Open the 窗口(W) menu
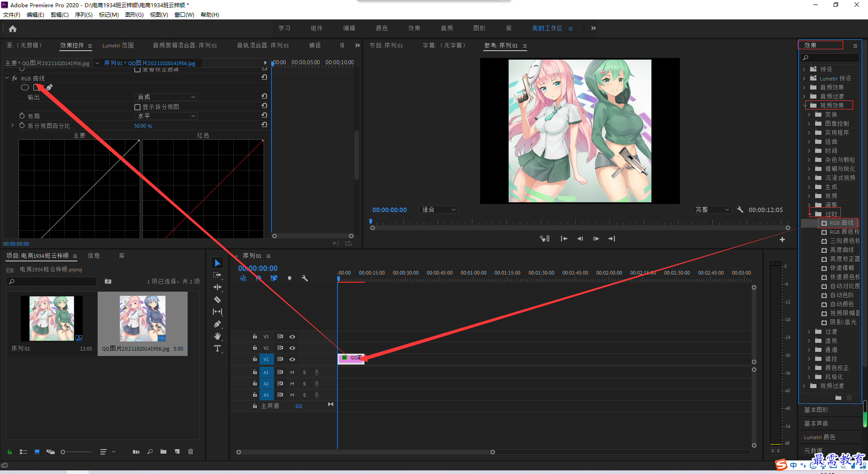This screenshot has height=474, width=868. 184,15
